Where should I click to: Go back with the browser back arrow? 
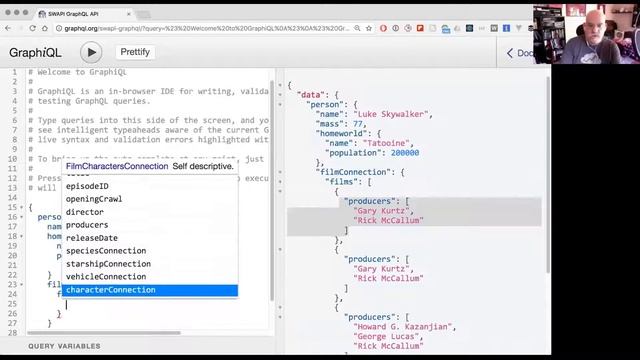tap(8, 28)
